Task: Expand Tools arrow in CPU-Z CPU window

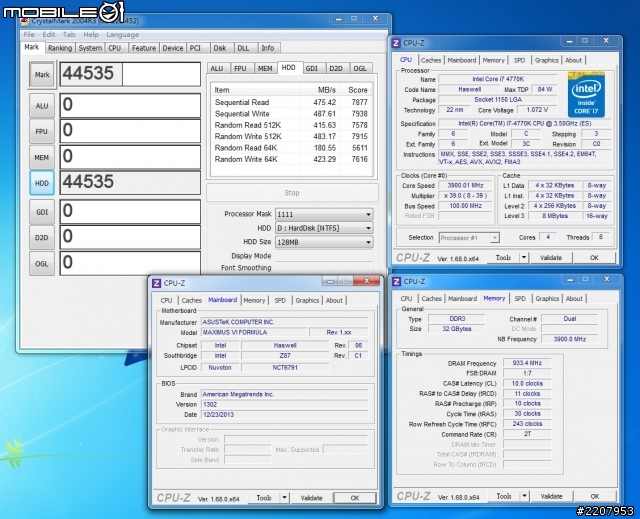Action: [524, 258]
